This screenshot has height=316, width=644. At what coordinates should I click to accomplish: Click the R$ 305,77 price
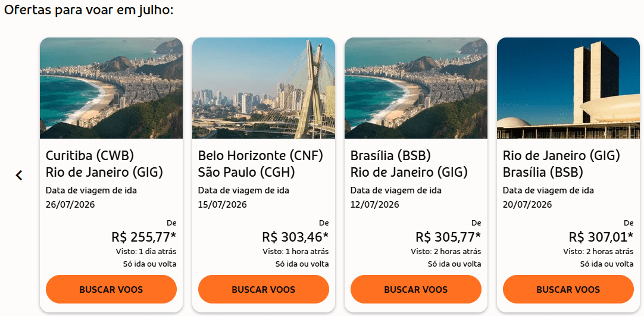(448, 237)
